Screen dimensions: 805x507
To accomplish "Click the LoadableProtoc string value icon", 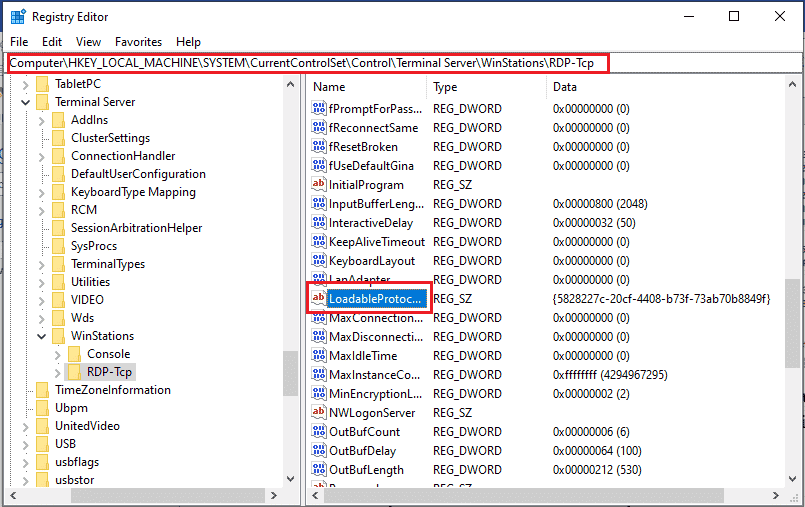I will click(318, 298).
